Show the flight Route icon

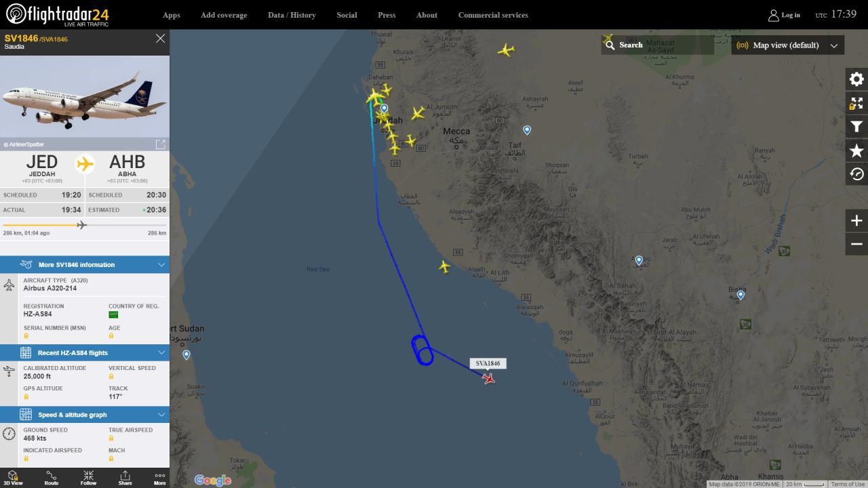coord(52,478)
